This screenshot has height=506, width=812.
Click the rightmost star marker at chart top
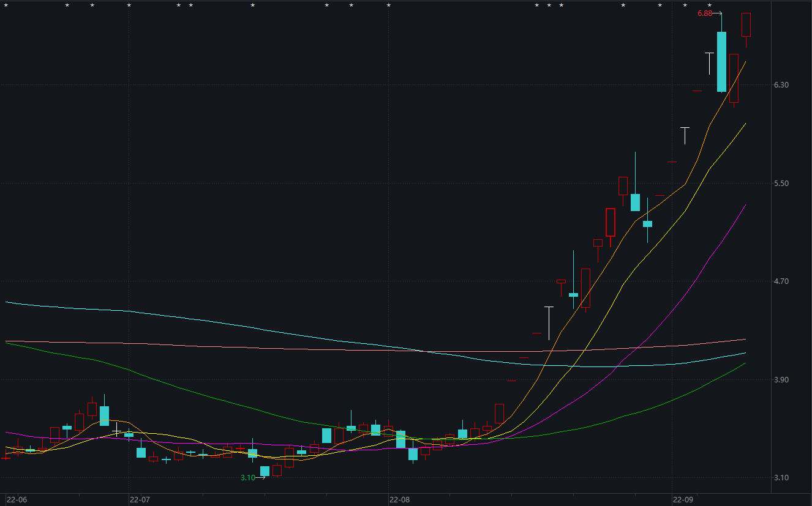coord(710,6)
